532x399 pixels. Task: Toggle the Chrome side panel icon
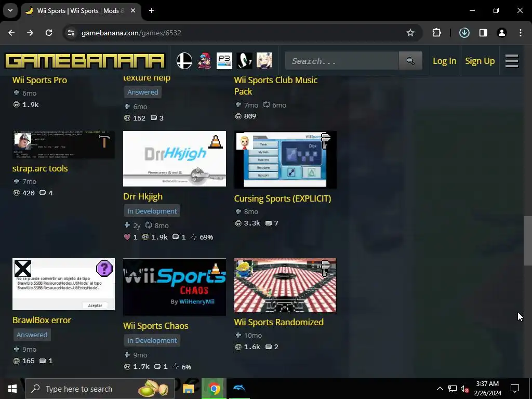tap(483, 33)
